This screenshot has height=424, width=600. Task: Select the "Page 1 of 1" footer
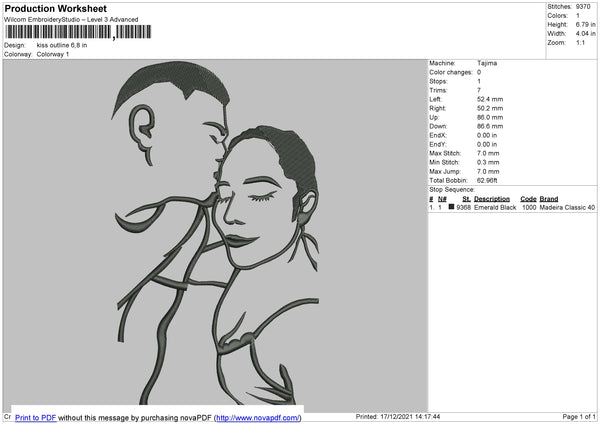click(x=579, y=417)
